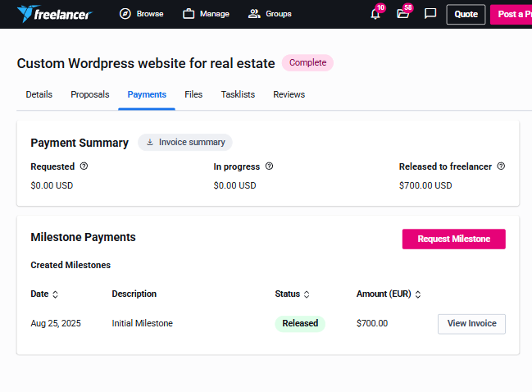Open the messages chat icon
Screen dimensions: 532x392
click(x=430, y=14)
